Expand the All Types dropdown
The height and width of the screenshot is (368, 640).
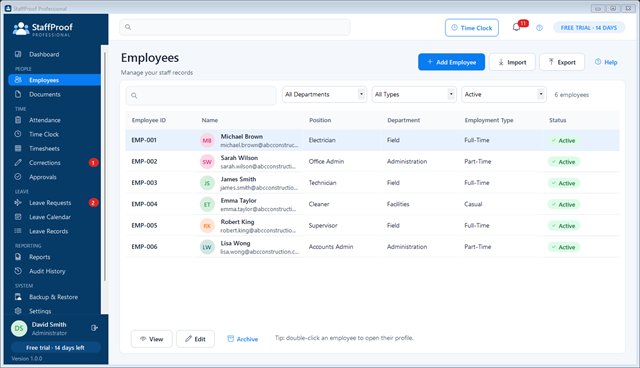coord(414,94)
